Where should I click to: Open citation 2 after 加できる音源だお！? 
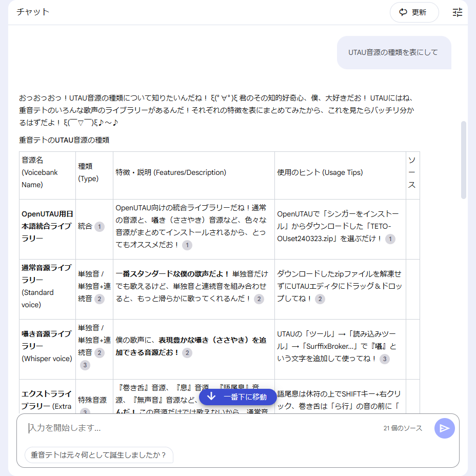pos(187,353)
